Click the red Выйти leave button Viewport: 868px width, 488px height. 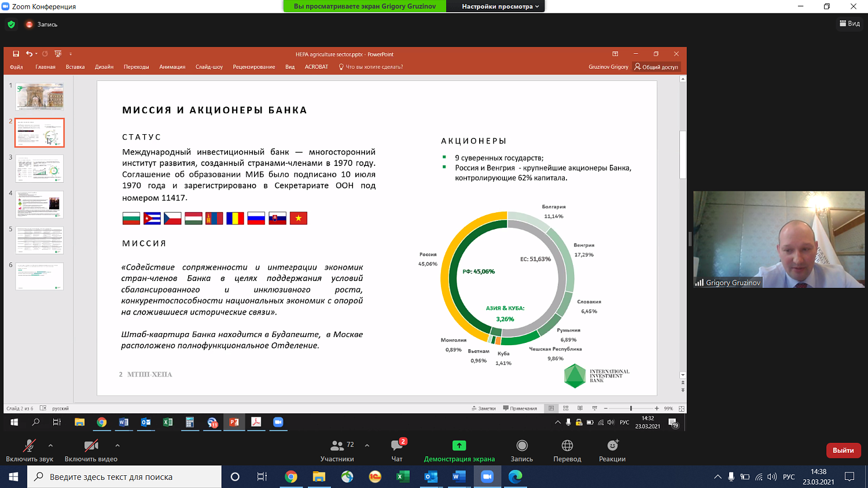(843, 450)
